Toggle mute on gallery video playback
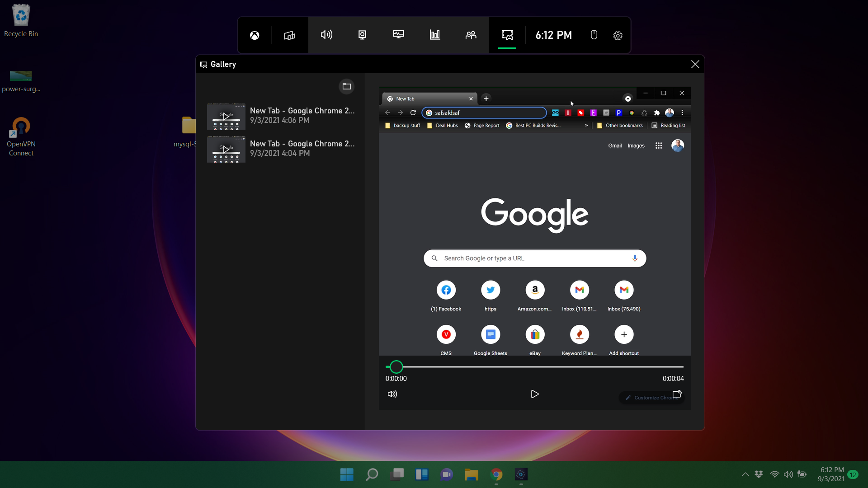The width and height of the screenshot is (868, 488). point(392,394)
